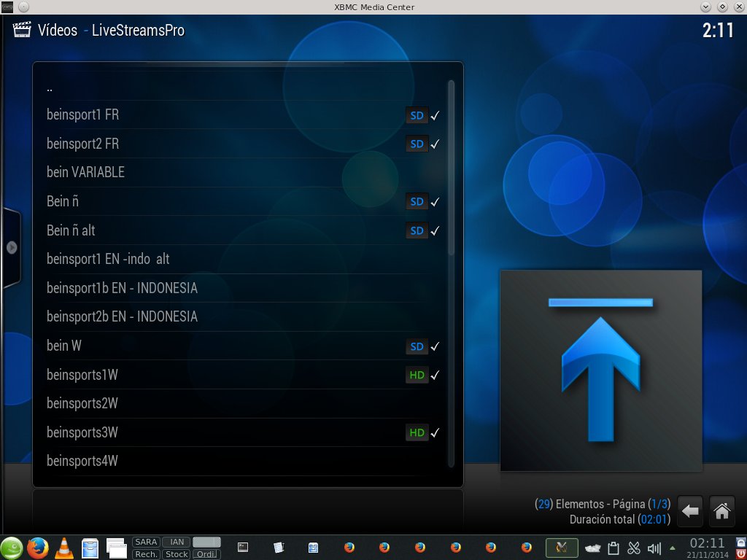Click the go-up folder arrow thumbnail
747x560 pixels.
pos(600,370)
